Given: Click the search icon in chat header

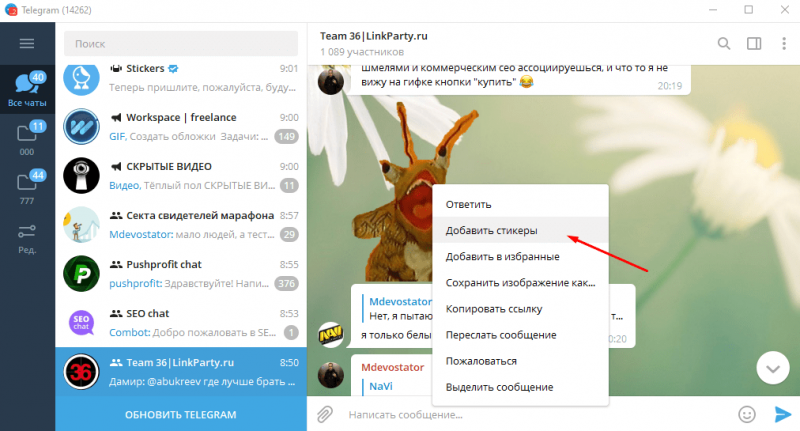Looking at the screenshot, I should coord(723,43).
